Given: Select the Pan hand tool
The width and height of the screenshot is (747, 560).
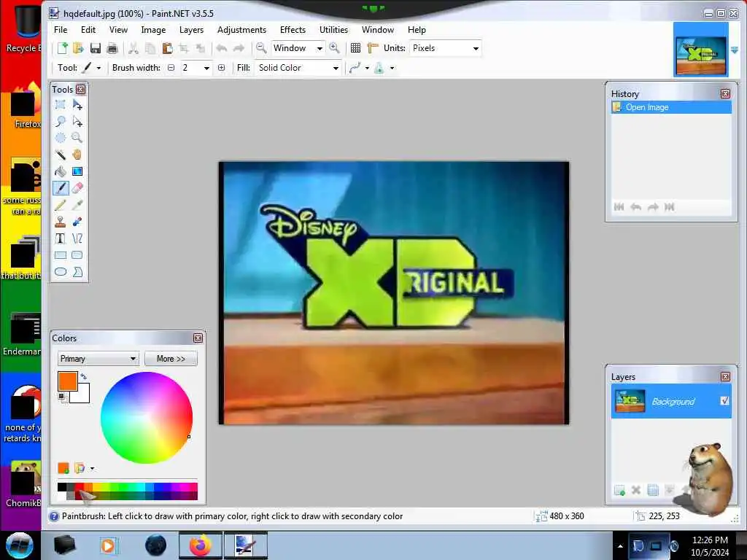Looking at the screenshot, I should pyautogui.click(x=77, y=155).
